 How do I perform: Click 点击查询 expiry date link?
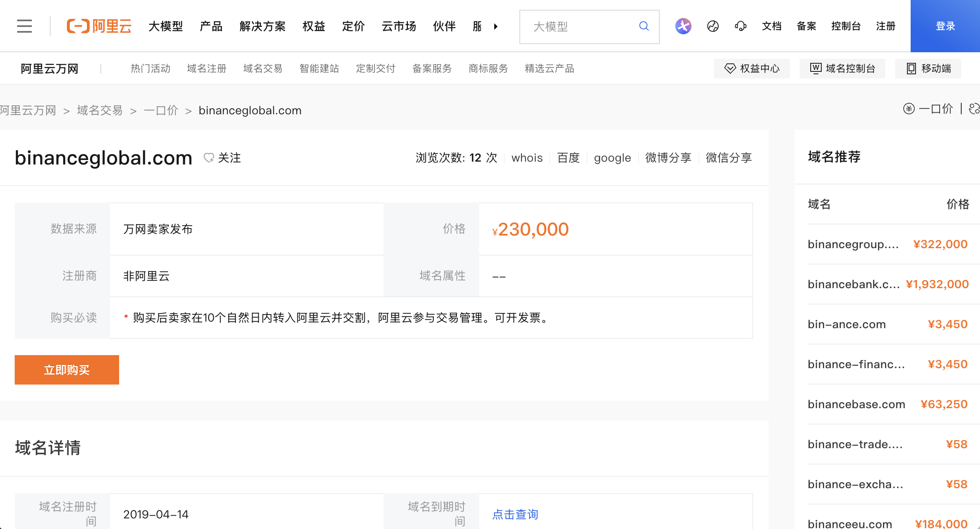click(515, 514)
